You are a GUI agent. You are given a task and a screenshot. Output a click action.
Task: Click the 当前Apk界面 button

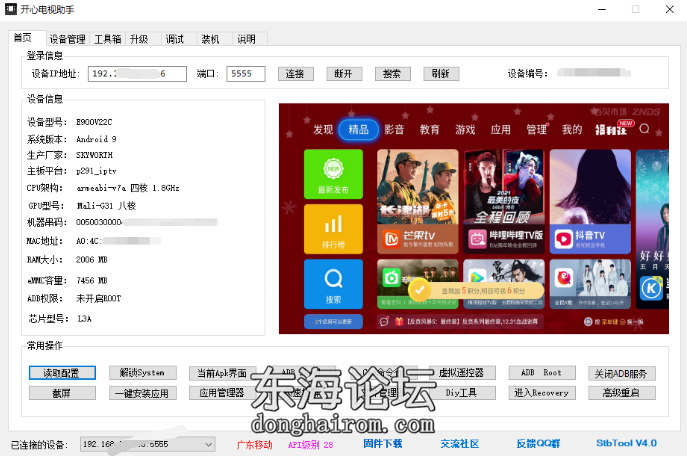click(x=222, y=373)
